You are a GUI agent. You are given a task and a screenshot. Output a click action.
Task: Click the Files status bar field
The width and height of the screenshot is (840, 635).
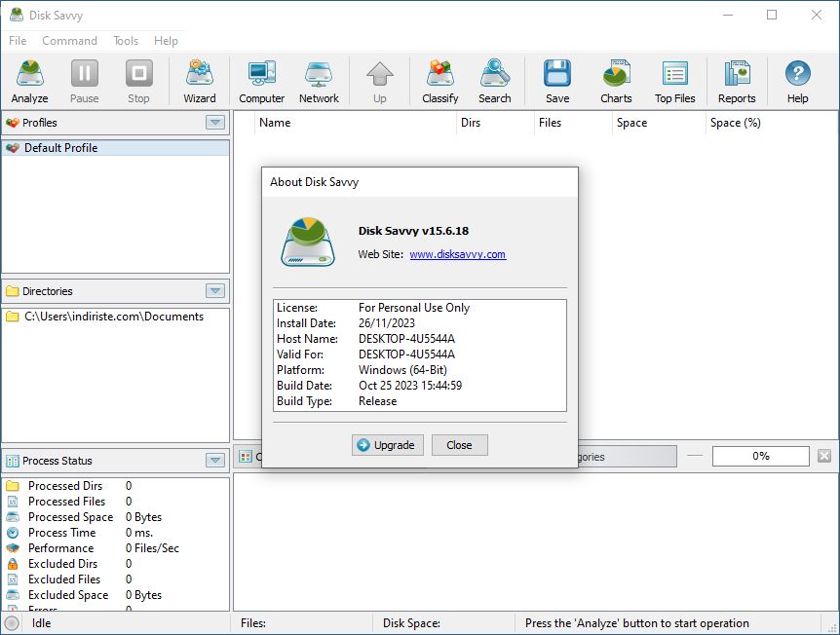[303, 623]
